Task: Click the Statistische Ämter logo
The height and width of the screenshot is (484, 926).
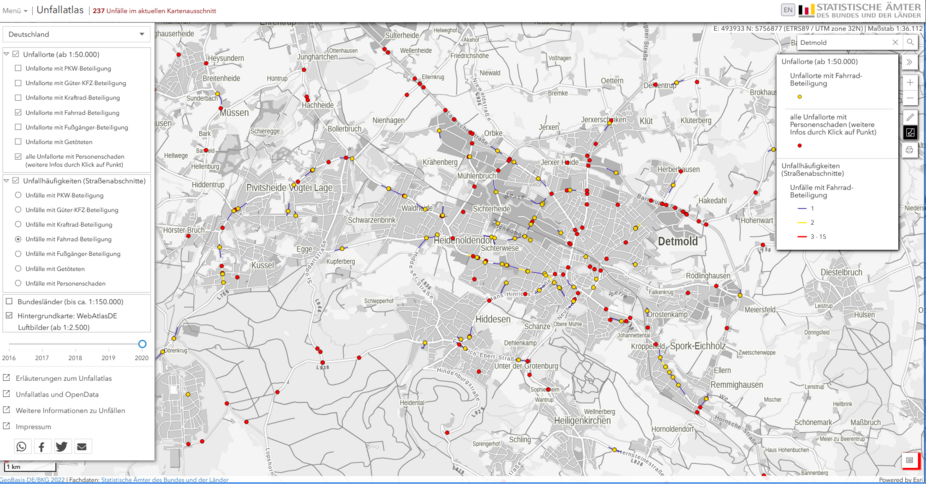Action: pyautogui.click(x=859, y=10)
